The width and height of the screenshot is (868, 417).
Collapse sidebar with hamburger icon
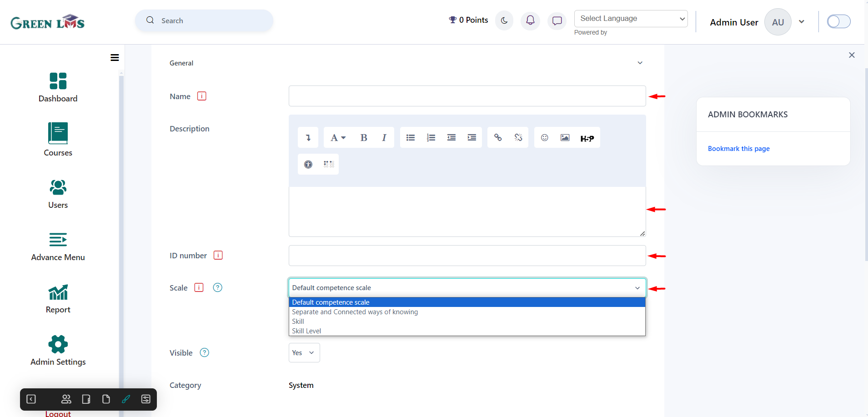coord(115,58)
